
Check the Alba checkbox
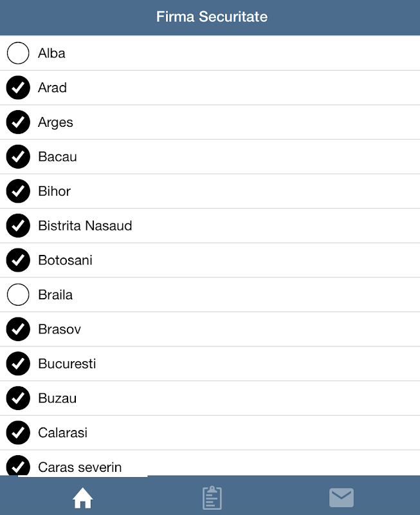pos(18,53)
